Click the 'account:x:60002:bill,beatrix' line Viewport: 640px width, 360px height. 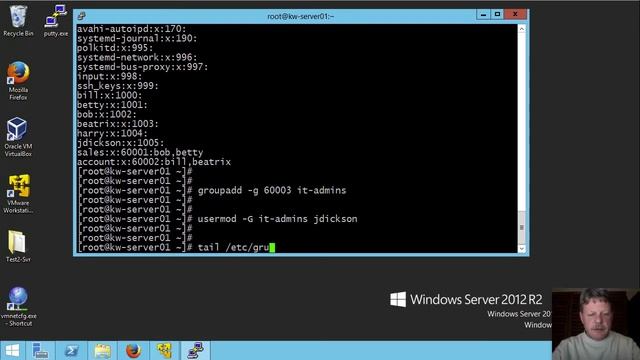pos(154,162)
